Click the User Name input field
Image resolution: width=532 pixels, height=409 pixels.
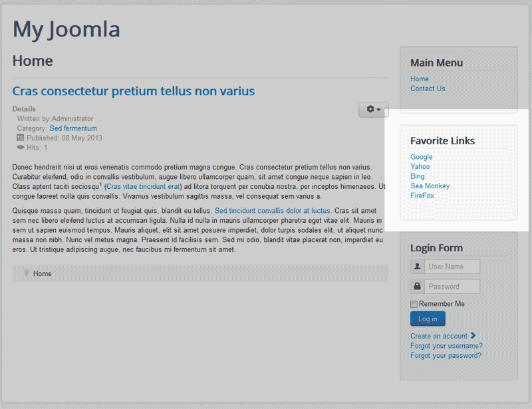pyautogui.click(x=452, y=267)
